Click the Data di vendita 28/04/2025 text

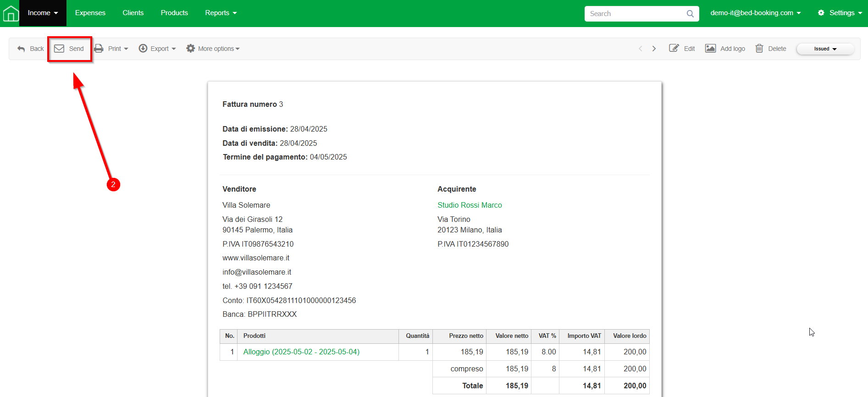coord(270,143)
